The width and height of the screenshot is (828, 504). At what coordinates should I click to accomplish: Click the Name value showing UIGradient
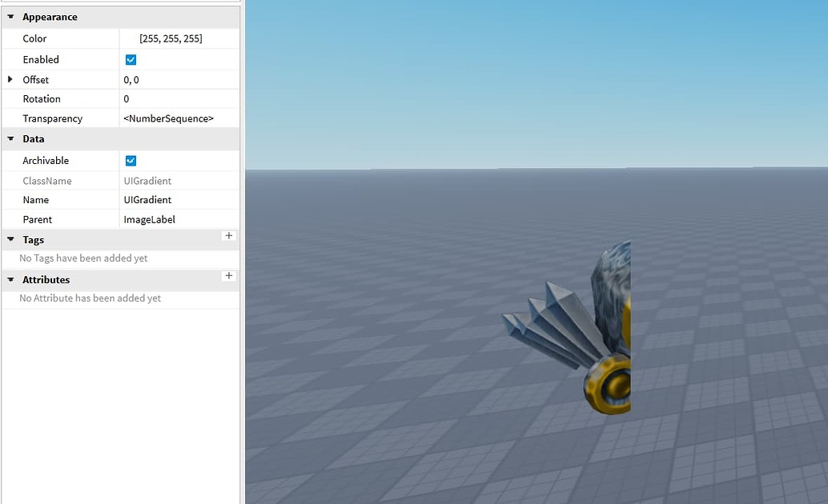(147, 199)
